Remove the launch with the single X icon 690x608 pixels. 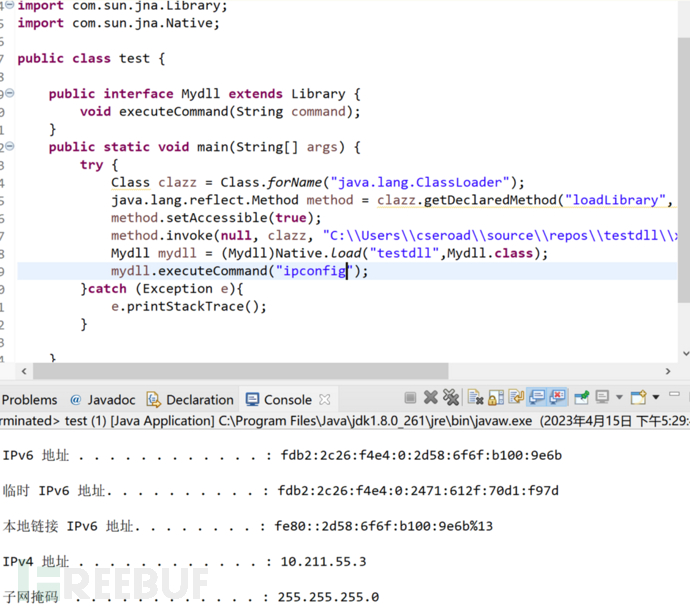pyautogui.click(x=431, y=398)
